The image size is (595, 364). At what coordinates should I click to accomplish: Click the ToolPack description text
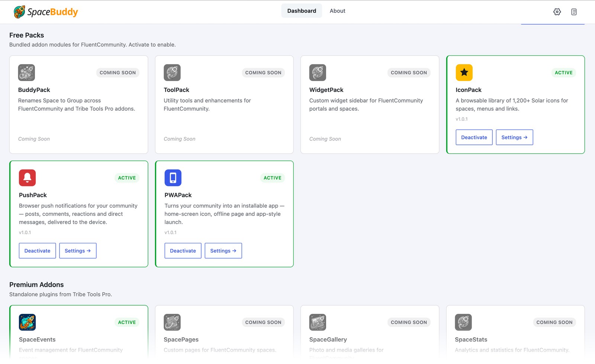[x=207, y=105]
